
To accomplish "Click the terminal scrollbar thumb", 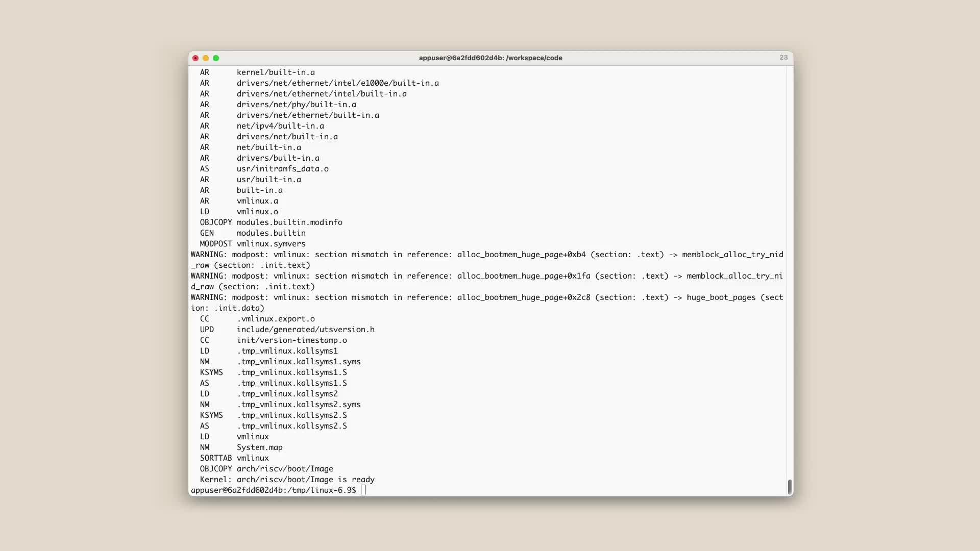I will [790, 487].
